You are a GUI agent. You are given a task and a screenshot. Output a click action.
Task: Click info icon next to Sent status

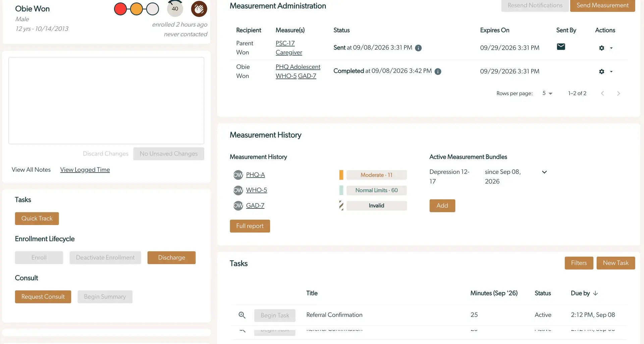[418, 48]
